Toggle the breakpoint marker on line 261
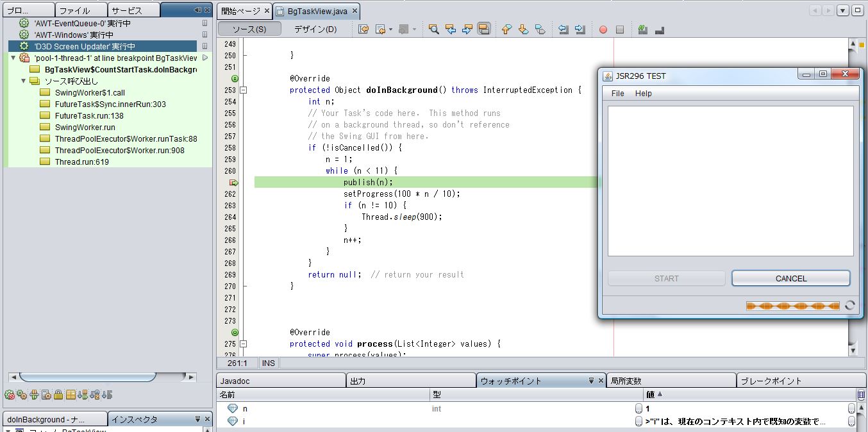 pos(234,183)
